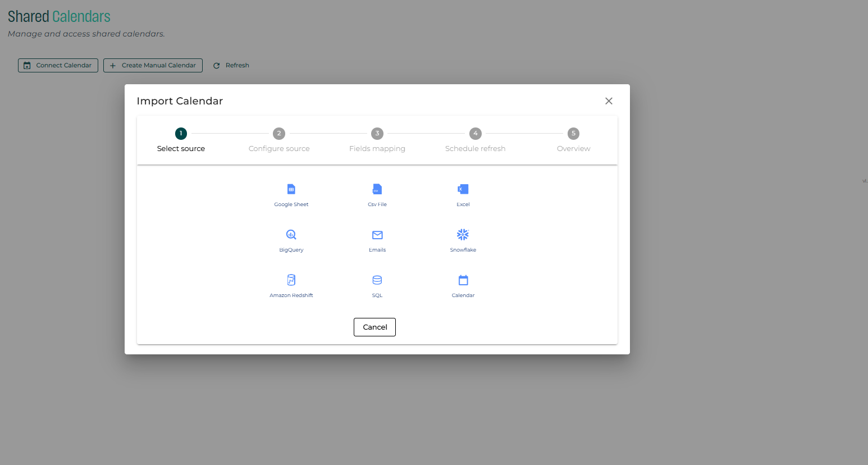Choose the Csv File source icon
Image resolution: width=868 pixels, height=465 pixels.
click(x=377, y=189)
